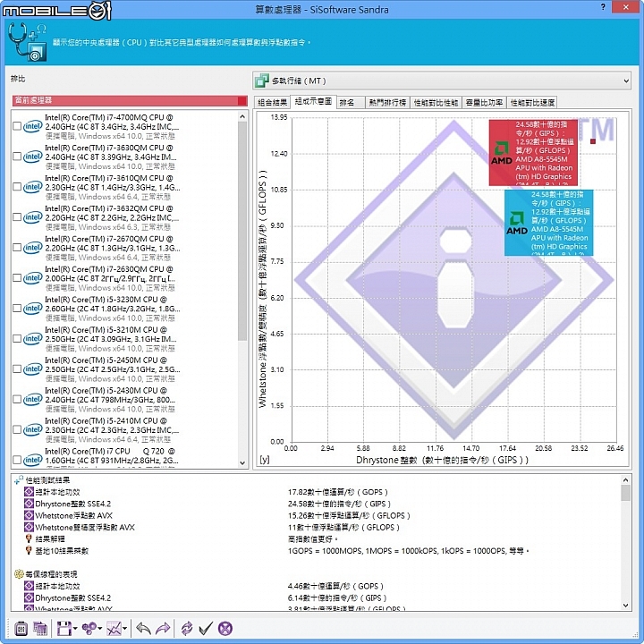Tick the Core i5-2450M checkbox
Viewport: 644px width, 644px height.
click(17, 369)
